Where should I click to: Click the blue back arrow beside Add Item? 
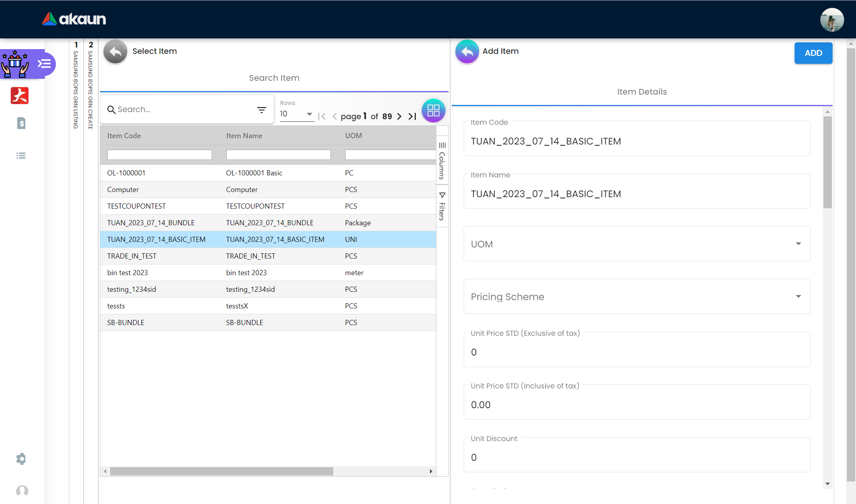[467, 51]
